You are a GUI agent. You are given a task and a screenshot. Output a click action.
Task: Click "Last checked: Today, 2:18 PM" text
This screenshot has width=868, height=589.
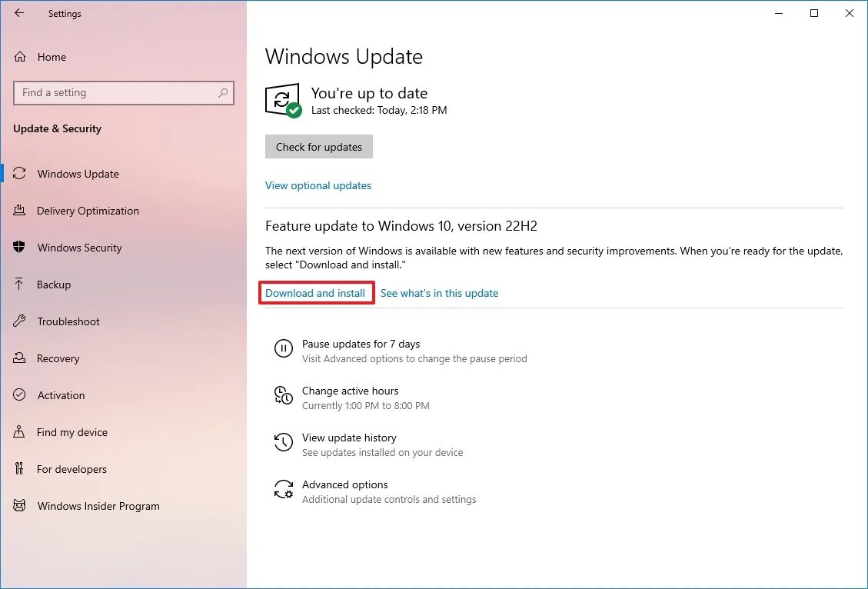click(x=379, y=110)
